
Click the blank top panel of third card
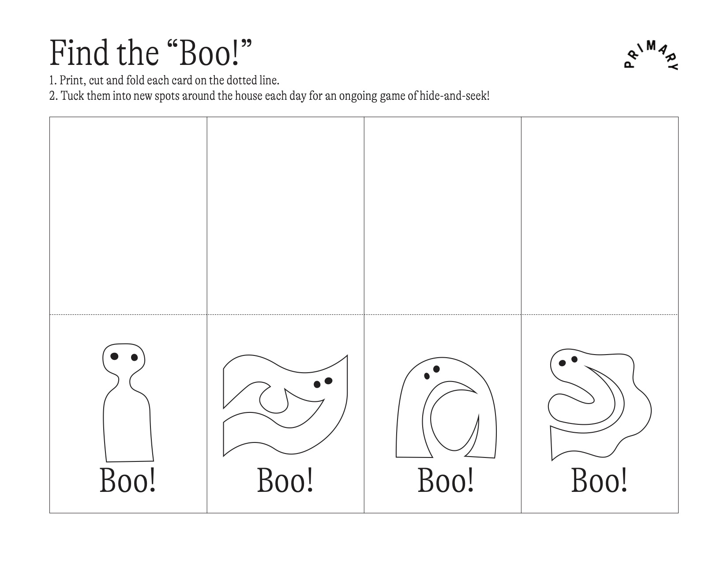443,215
